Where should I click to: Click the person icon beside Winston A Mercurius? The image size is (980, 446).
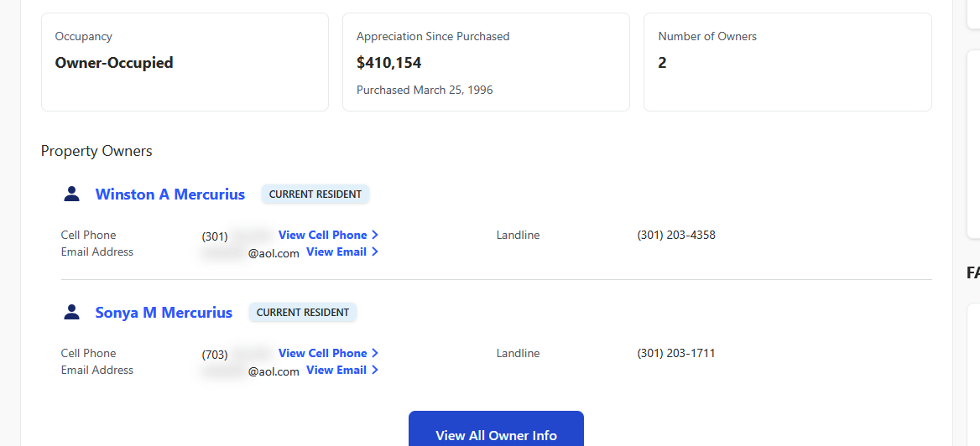[72, 194]
